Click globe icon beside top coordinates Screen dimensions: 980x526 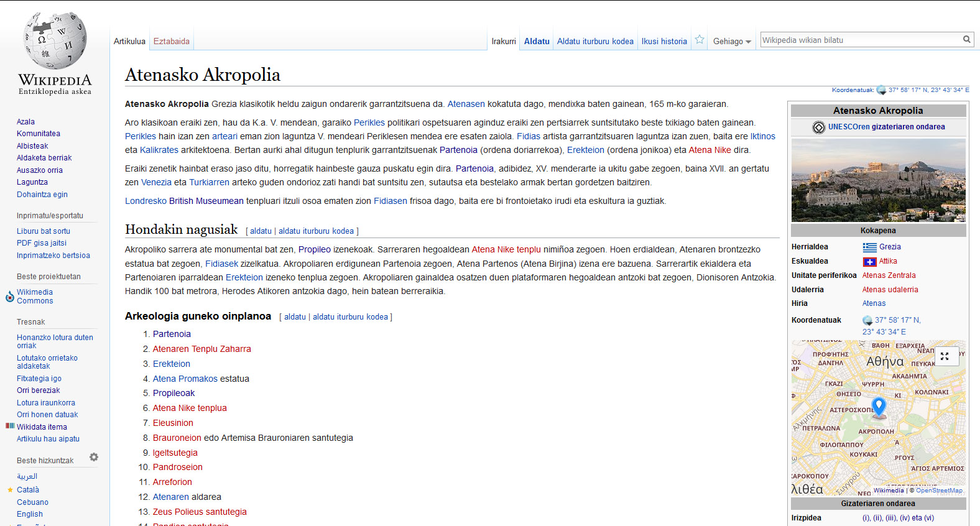[x=881, y=90]
